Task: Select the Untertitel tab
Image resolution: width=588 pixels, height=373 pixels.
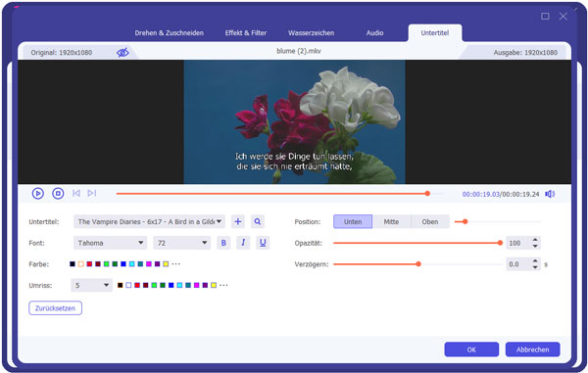Action: coord(434,33)
